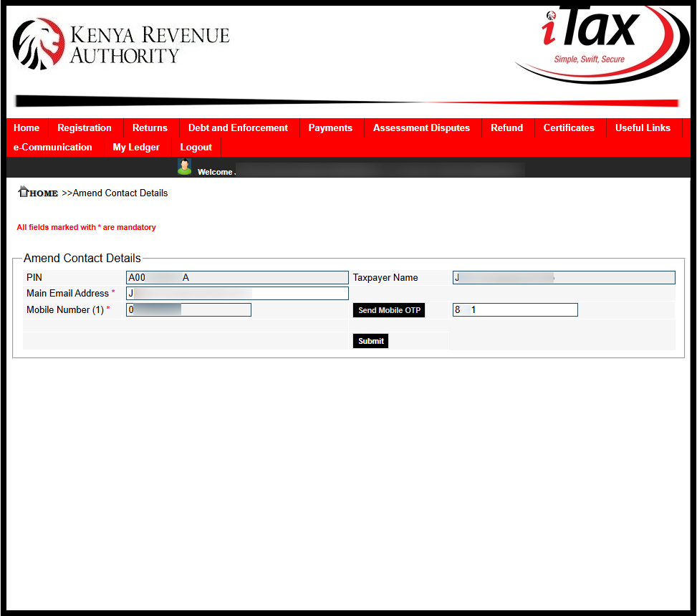697x616 pixels.
Task: Click inside the Main Email Address field
Action: [236, 293]
